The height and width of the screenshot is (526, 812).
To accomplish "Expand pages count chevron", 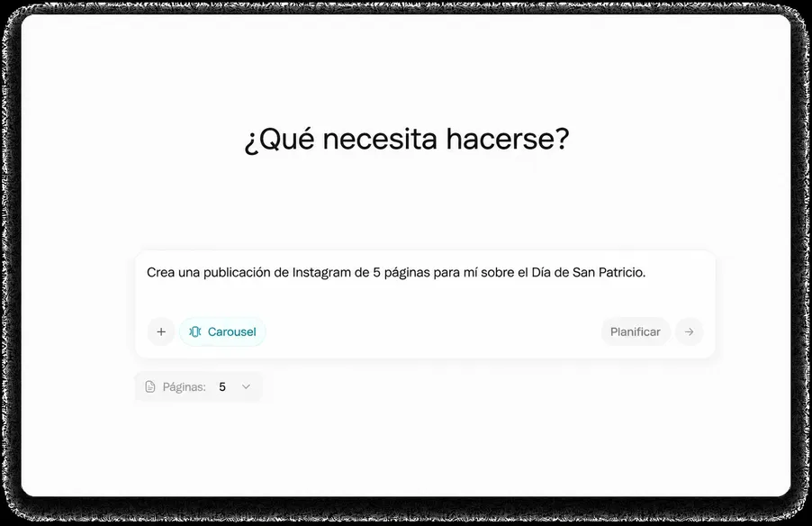I will (246, 386).
